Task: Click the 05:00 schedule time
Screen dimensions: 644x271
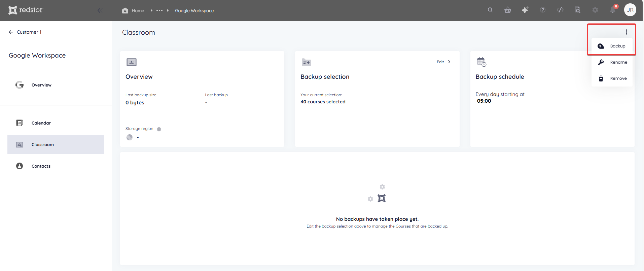Action: click(484, 101)
